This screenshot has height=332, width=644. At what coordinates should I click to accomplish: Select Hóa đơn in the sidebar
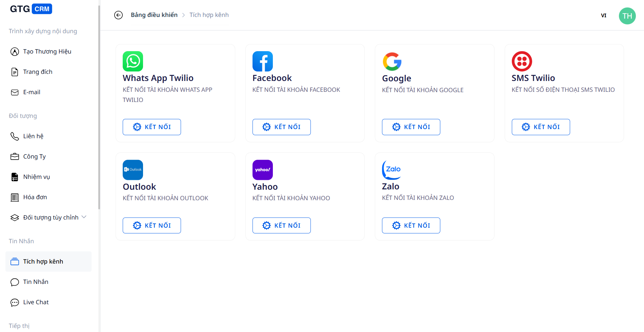(x=35, y=197)
